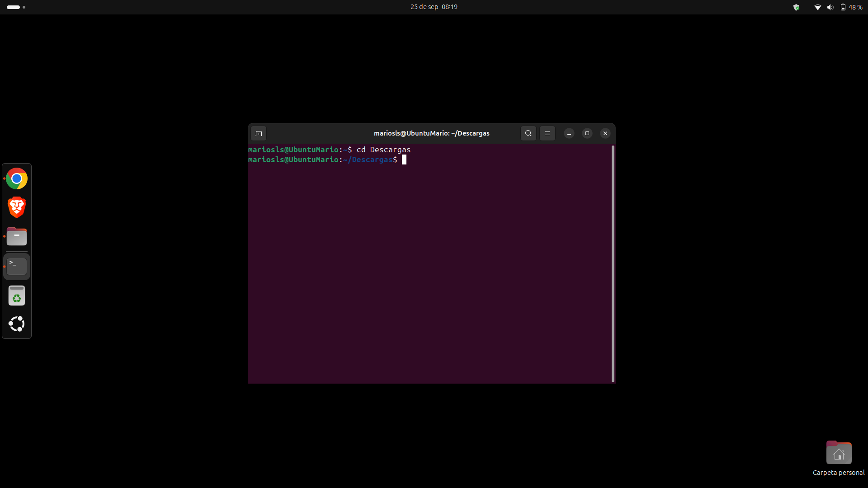
Task: Click the ~/Descargas prompt path
Action: point(368,160)
